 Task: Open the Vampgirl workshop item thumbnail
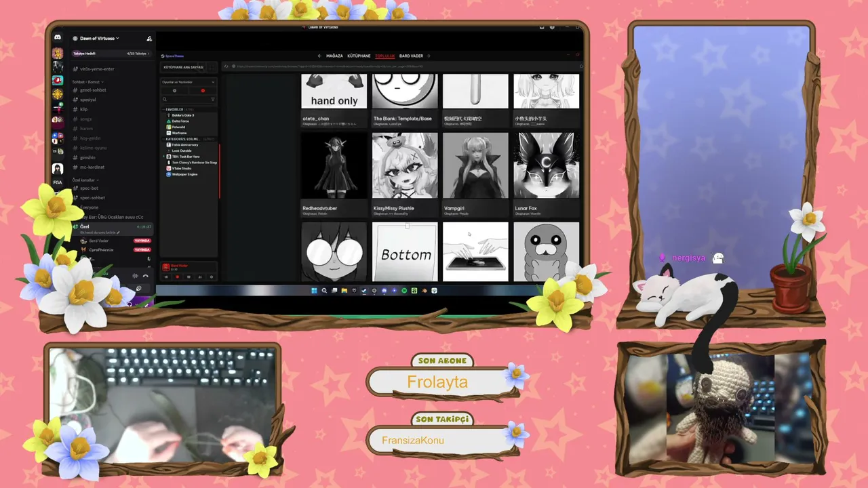(x=475, y=166)
